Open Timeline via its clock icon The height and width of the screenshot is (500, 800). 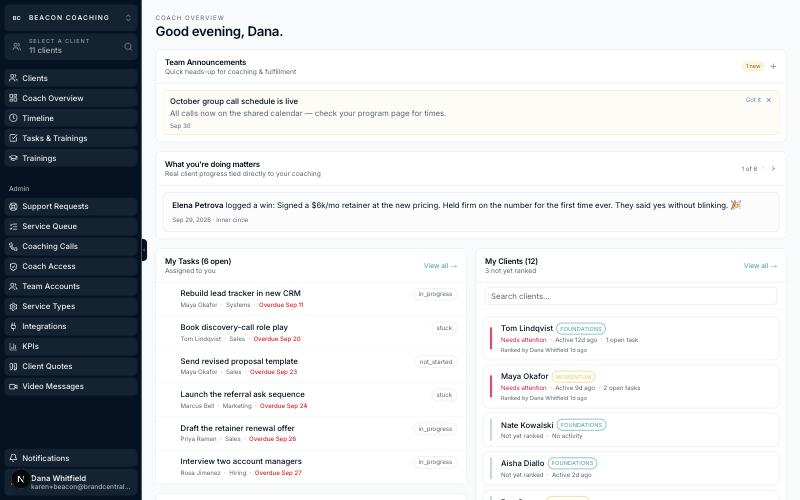coord(13,118)
